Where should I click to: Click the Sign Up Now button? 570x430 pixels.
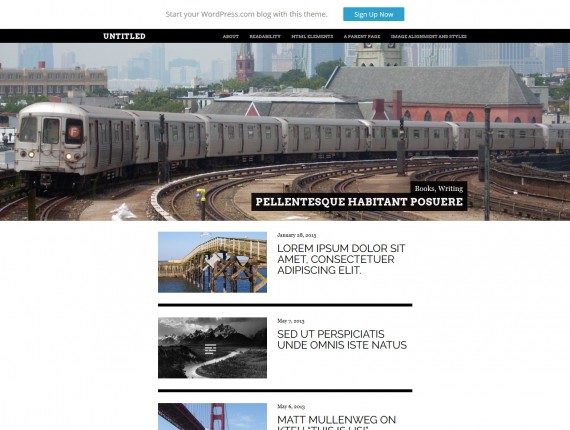coord(373,14)
